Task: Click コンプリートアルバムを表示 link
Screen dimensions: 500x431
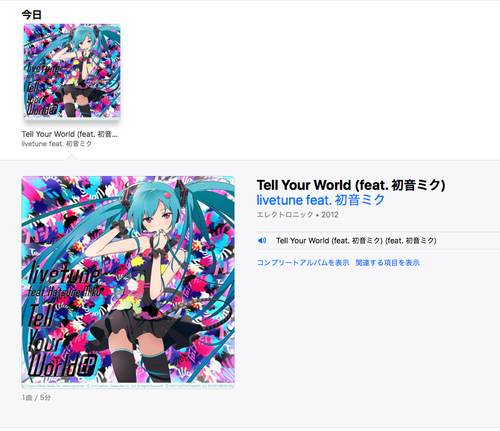Action: 303,263
